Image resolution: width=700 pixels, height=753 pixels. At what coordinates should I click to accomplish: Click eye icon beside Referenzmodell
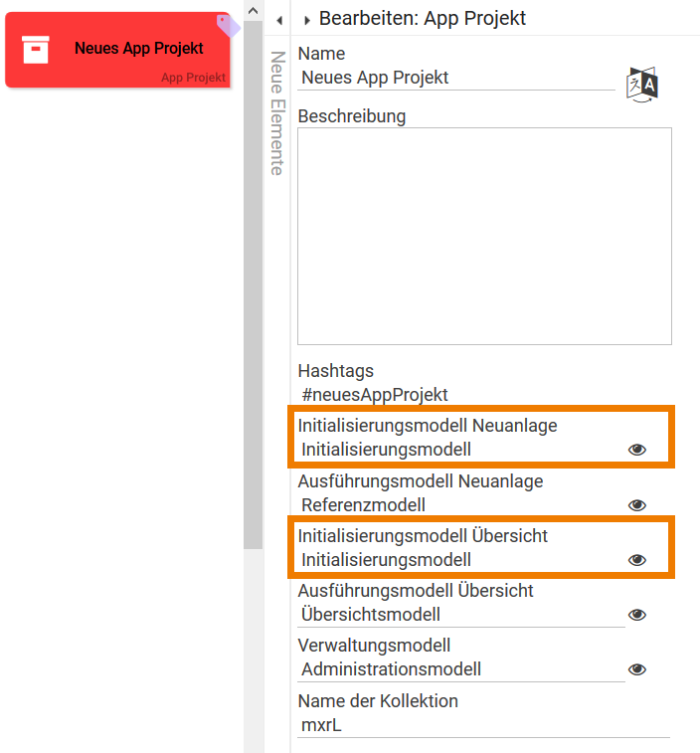click(x=637, y=505)
